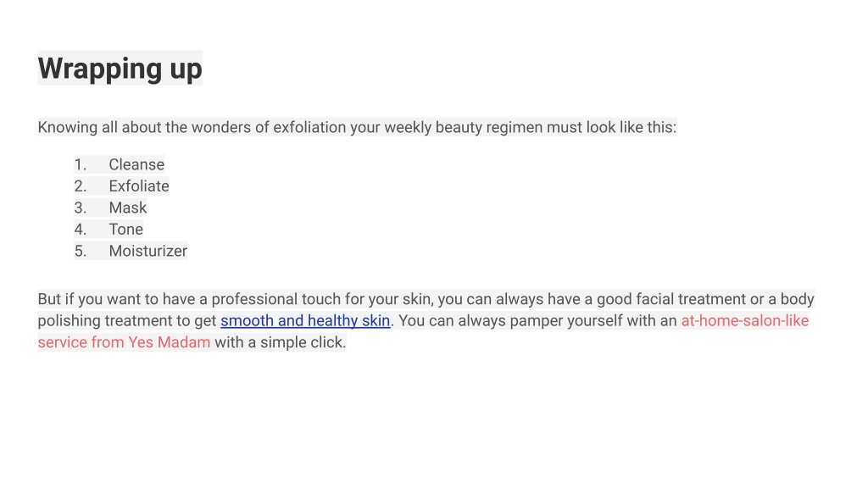This screenshot has width=868, height=488.
Task: Click the word exfoliation in intro sentence
Action: point(309,127)
